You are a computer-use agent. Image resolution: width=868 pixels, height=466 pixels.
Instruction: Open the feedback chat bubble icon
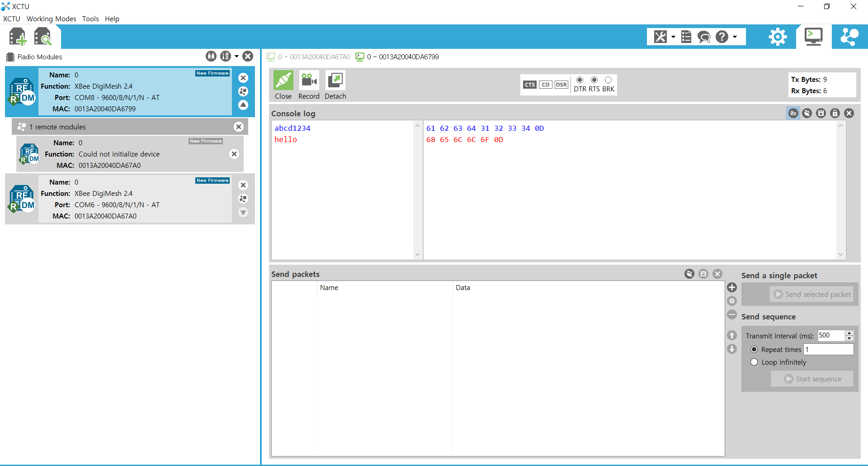click(704, 37)
